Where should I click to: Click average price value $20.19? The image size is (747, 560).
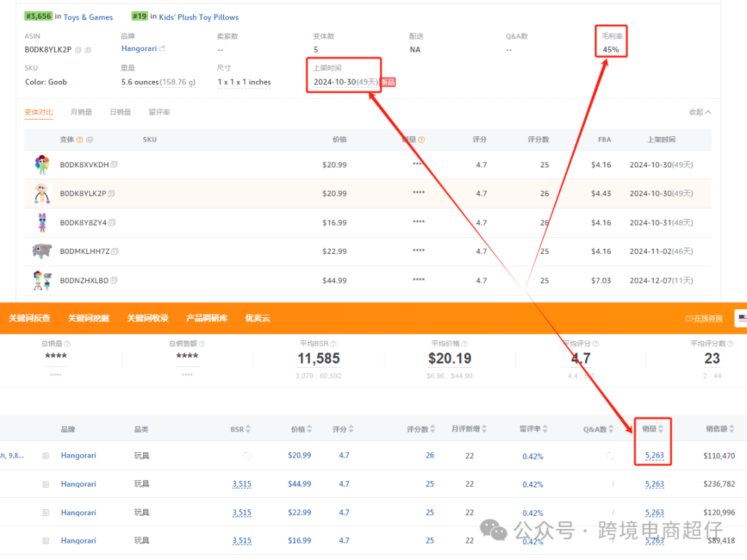[x=450, y=359]
